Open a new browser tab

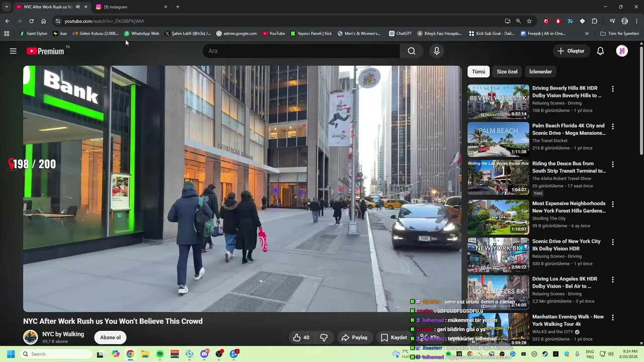[178, 7]
